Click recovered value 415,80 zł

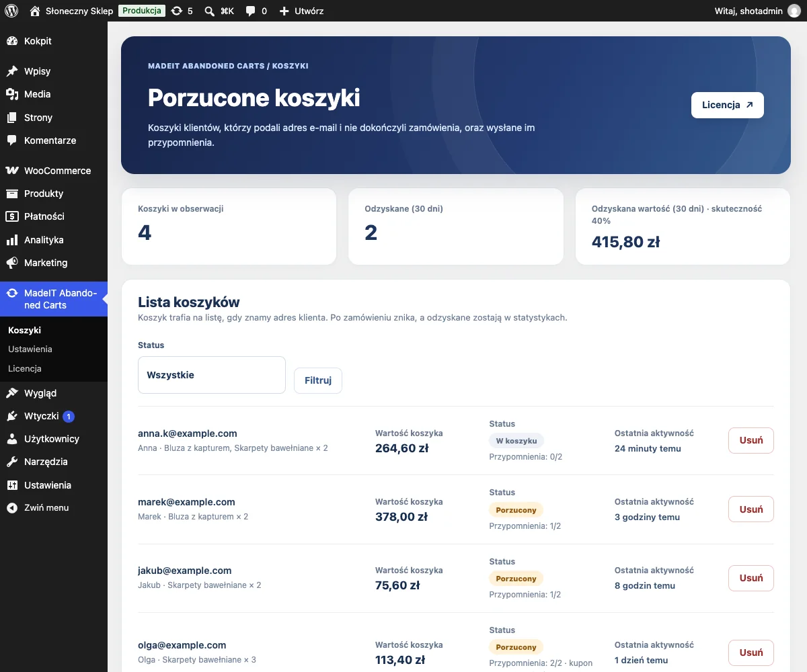pos(625,242)
